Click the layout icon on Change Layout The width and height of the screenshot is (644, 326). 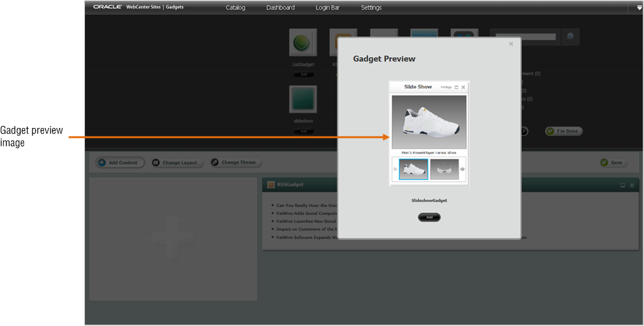[156, 163]
